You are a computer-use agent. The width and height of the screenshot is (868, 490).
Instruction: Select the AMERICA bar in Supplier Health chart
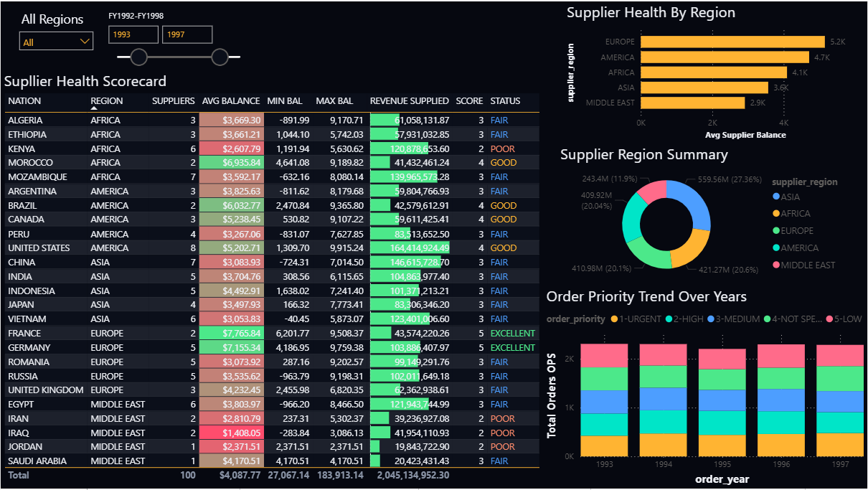[x=725, y=57]
